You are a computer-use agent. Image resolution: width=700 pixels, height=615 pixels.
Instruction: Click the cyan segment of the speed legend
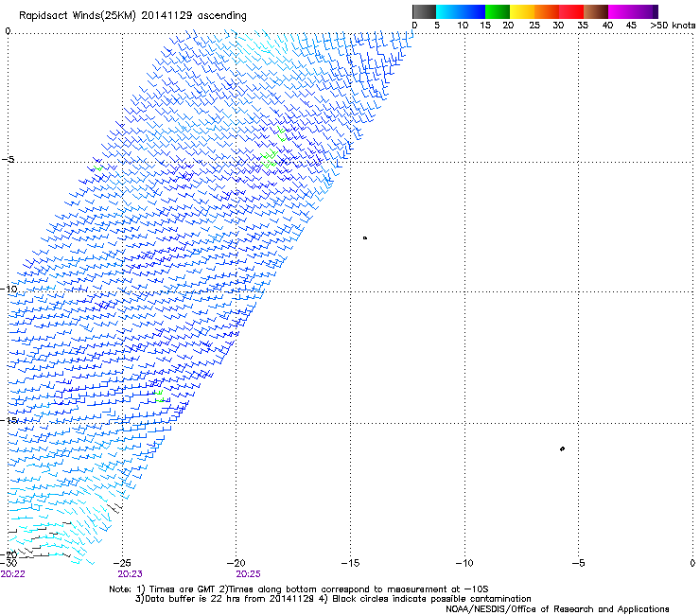(x=448, y=11)
